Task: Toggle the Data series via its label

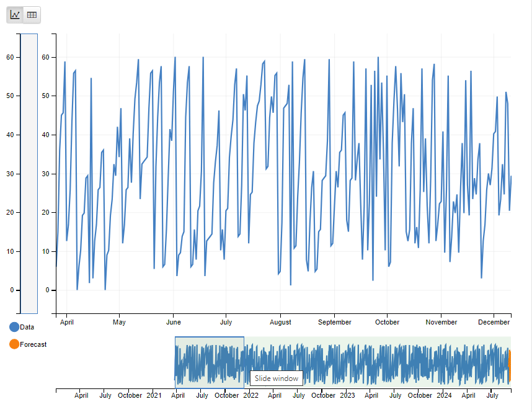Action: [27, 327]
